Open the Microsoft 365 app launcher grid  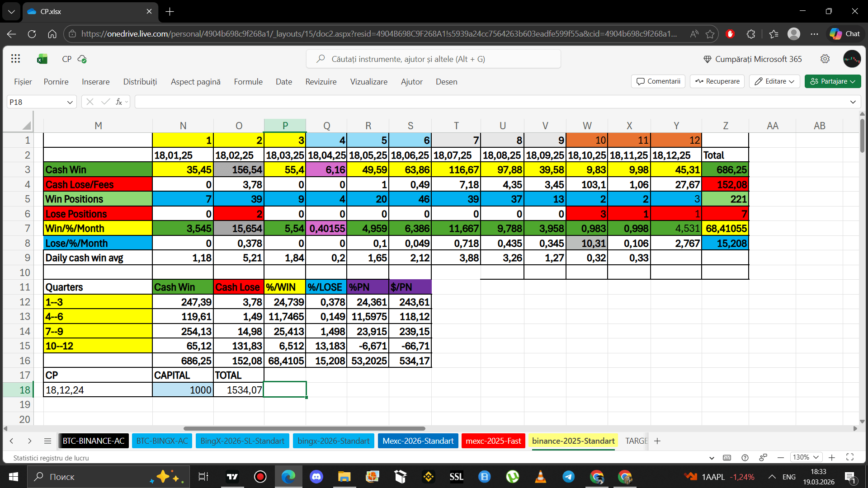(15, 59)
